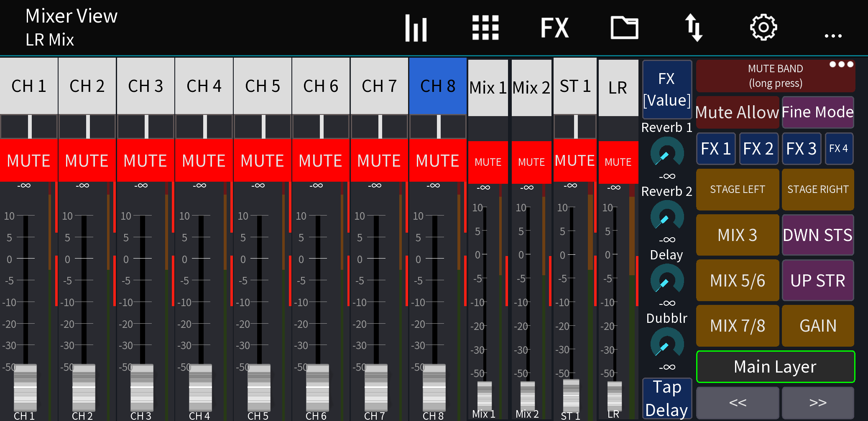This screenshot has height=421, width=868.
Task: Toggle Mute Allow
Action: tap(737, 112)
